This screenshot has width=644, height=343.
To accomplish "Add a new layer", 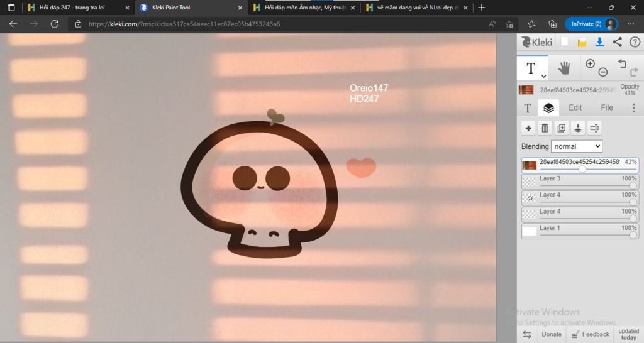I will (528, 128).
